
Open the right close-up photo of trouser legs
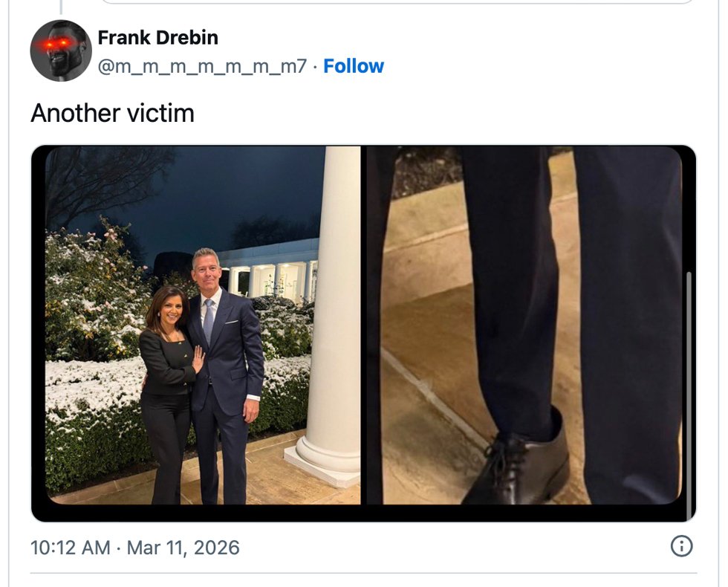[x=524, y=325]
